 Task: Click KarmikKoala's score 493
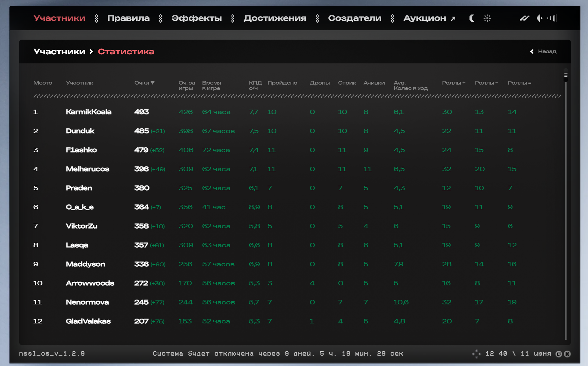[x=142, y=112]
